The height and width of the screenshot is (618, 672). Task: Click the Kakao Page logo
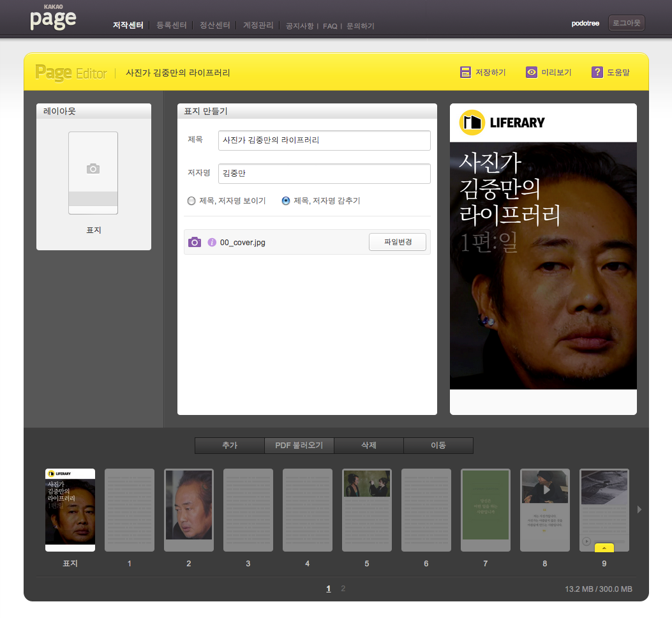pos(53,18)
